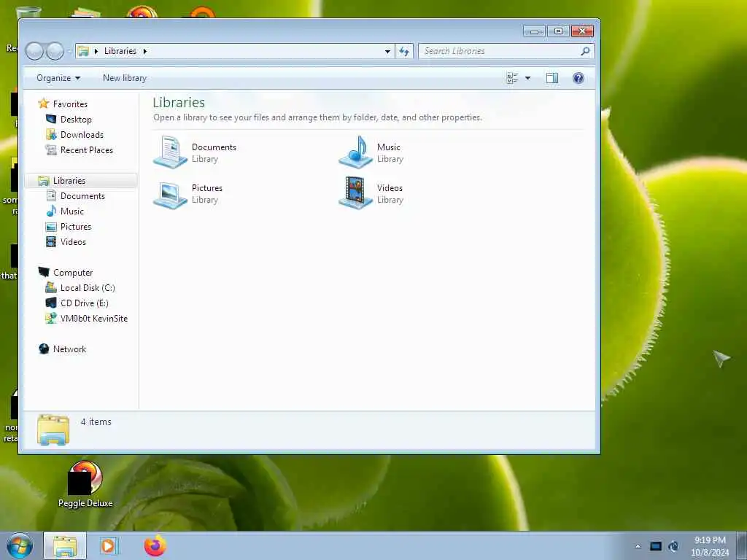Select CD Drive (E:) in sidebar
This screenshot has width=747, height=560.
[84, 303]
